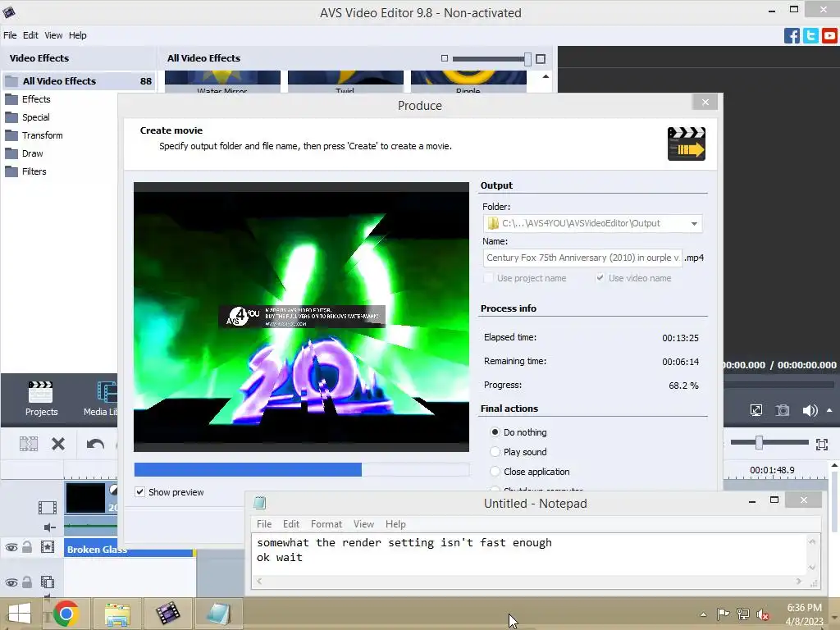Open the File menu in AVS Video Editor
Viewport: 840px width, 630px height.
[x=10, y=35]
